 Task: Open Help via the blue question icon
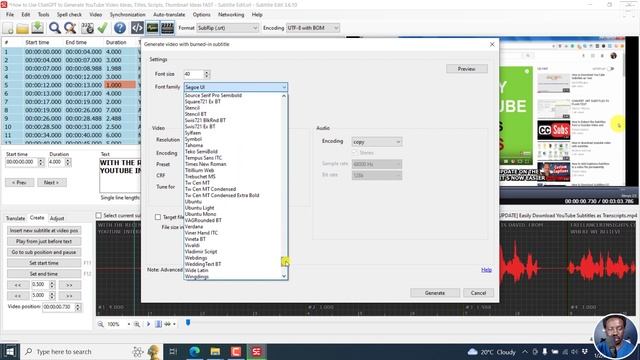click(x=120, y=28)
